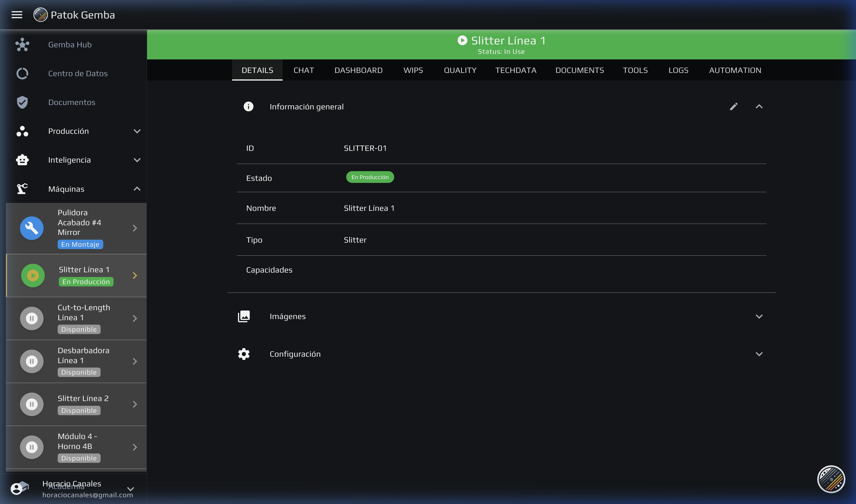Collapse the Información general section
This screenshot has height=504, width=856.
point(760,106)
